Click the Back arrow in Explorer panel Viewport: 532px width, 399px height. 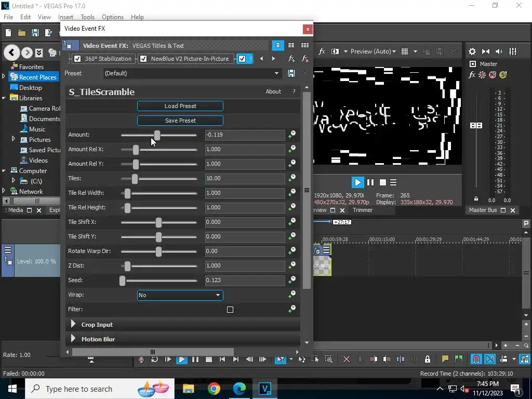pos(11,52)
